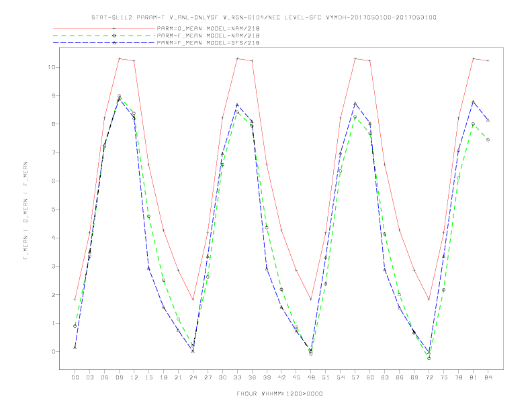Click x-axis tick label 66

(400, 377)
